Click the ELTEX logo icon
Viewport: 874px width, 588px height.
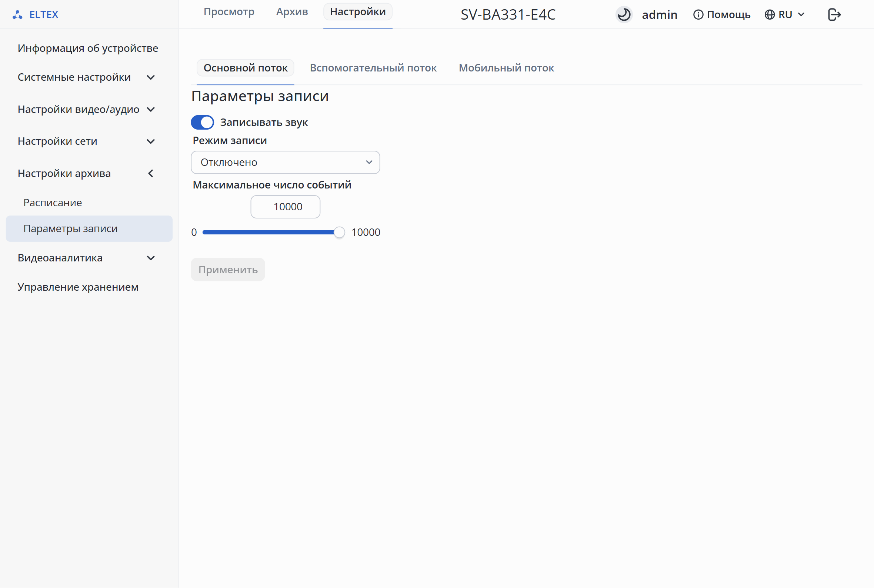pyautogui.click(x=17, y=14)
